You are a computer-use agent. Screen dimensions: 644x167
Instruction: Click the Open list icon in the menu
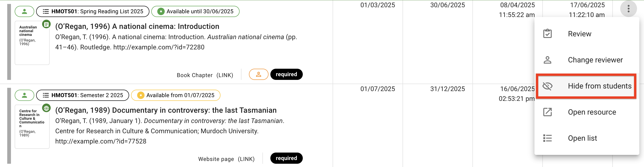548,138
